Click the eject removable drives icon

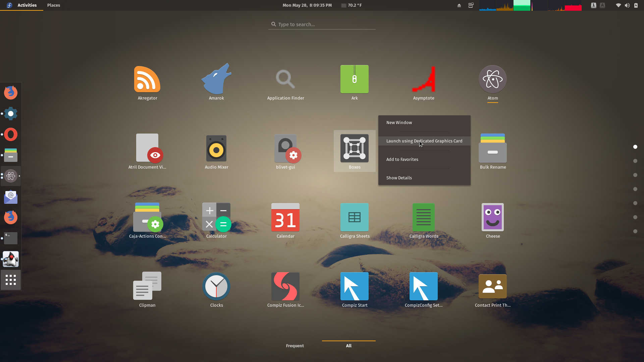(x=459, y=5)
